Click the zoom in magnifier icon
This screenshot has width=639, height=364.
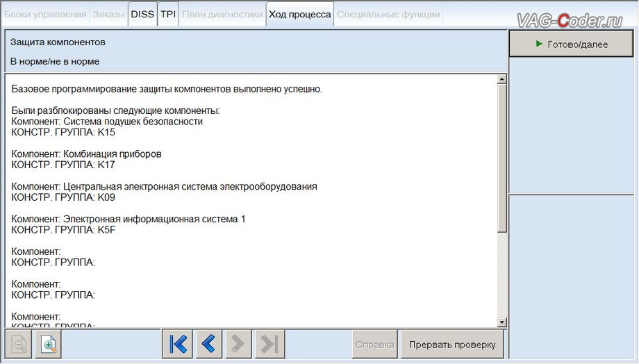click(x=48, y=345)
